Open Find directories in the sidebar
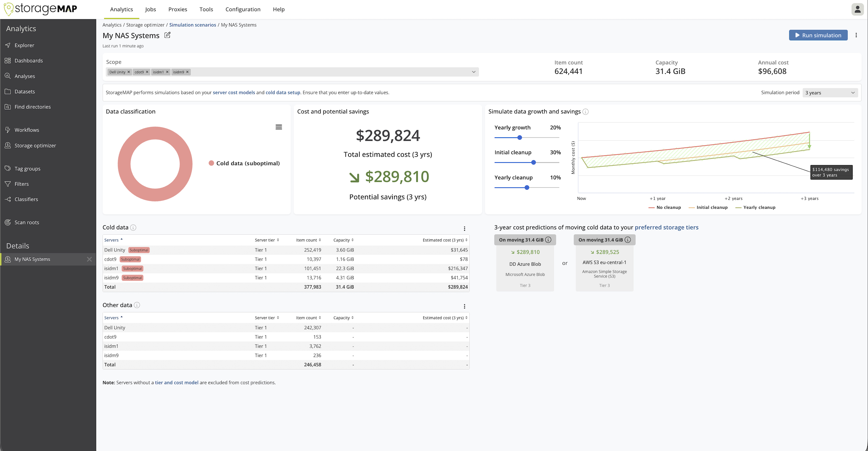The width and height of the screenshot is (868, 451). click(33, 107)
